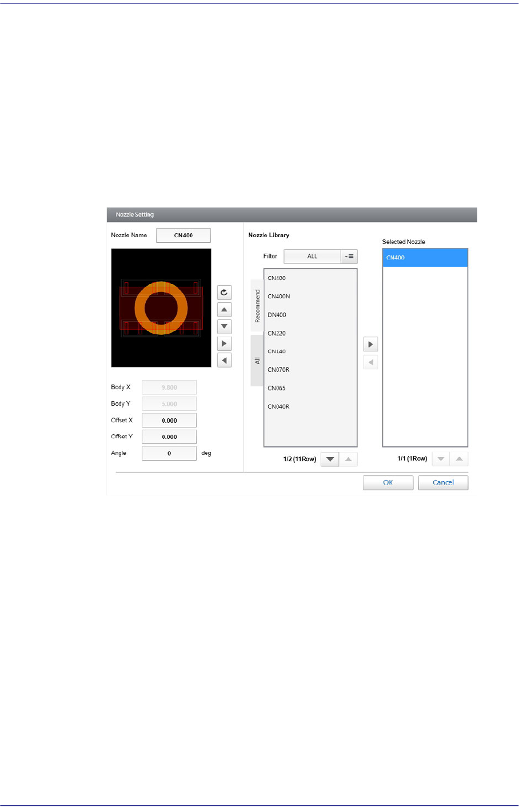The height and width of the screenshot is (812, 519).
Task: Switch to the All tab
Action: coord(257,361)
